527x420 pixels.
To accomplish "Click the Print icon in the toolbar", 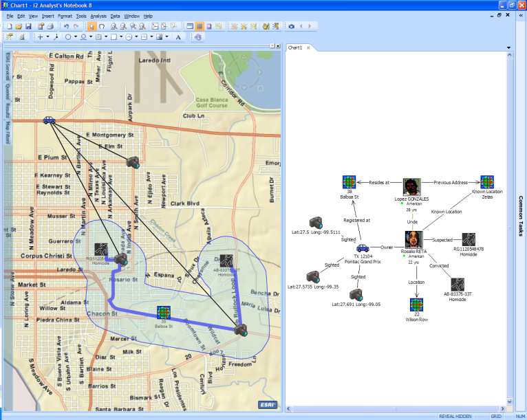I will coord(50,26).
